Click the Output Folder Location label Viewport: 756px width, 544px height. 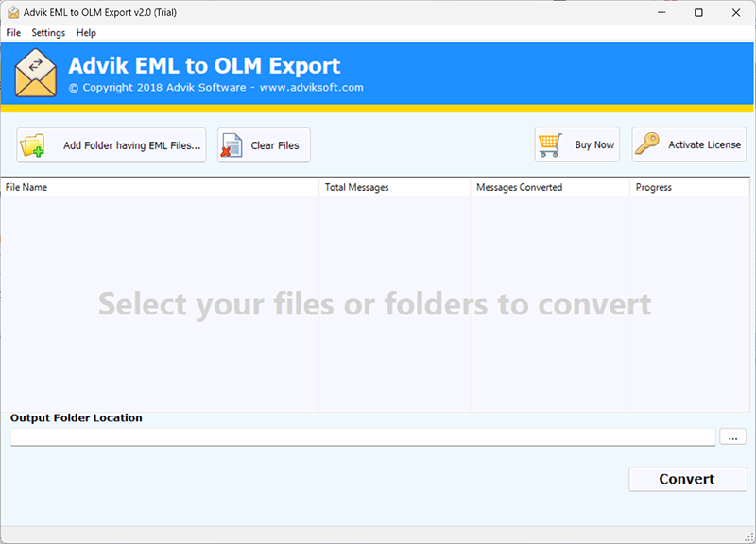click(77, 417)
